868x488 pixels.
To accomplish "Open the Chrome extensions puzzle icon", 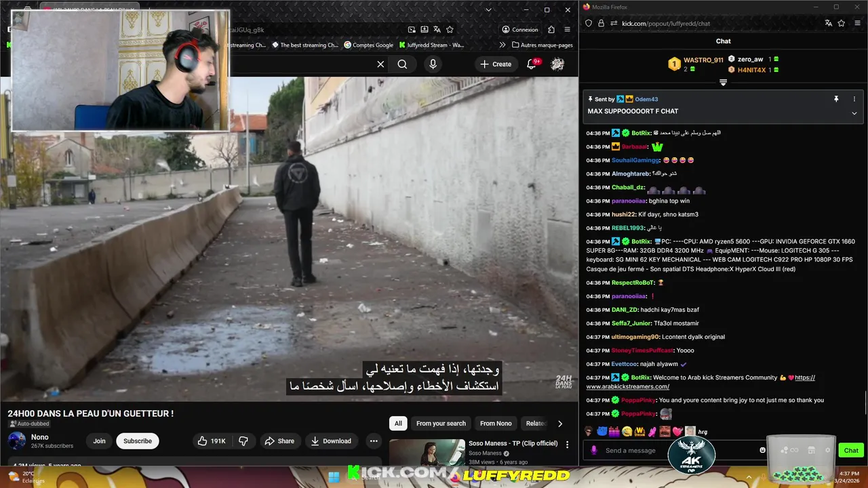I will 551,30.
